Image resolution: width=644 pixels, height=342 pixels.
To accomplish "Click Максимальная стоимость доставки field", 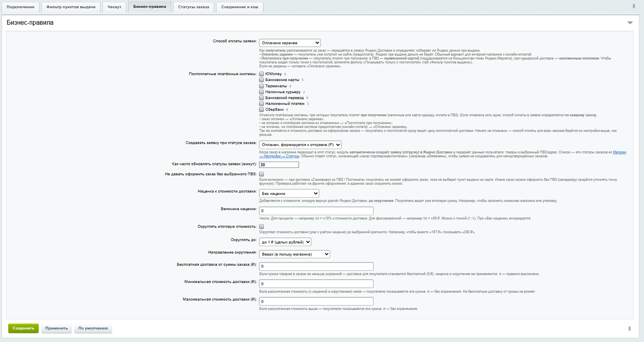I will (316, 302).
